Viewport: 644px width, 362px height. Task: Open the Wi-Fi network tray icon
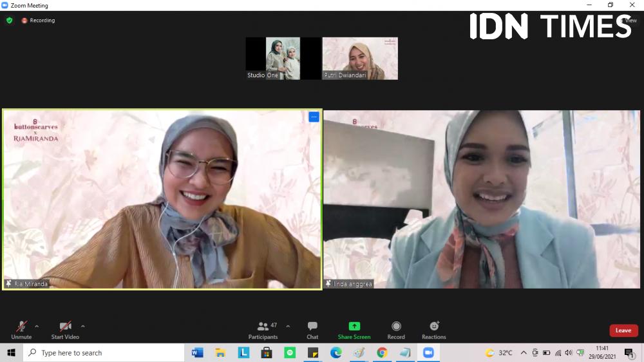tap(558, 353)
